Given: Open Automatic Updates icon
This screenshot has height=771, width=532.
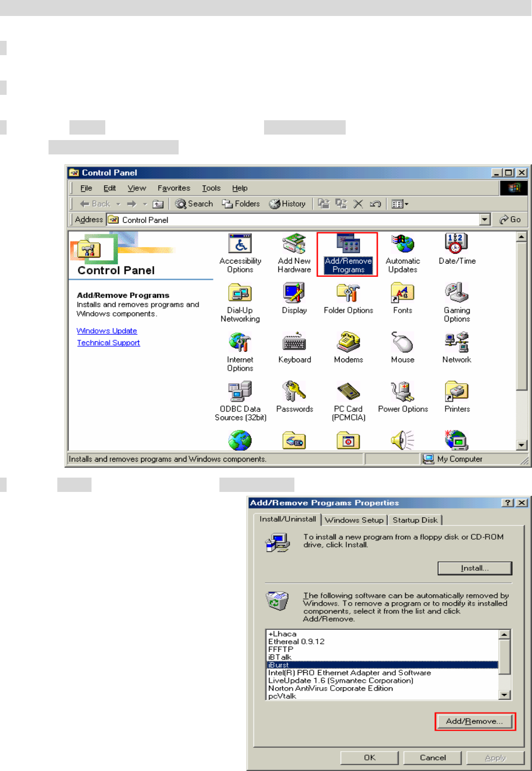Looking at the screenshot, I should click(403, 253).
